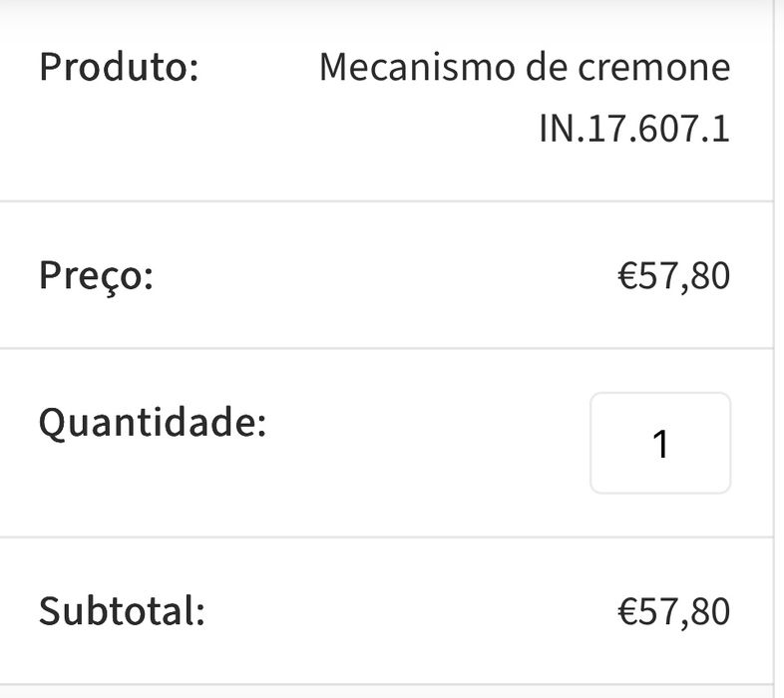
Task: Click the Preço label
Action: (x=96, y=275)
